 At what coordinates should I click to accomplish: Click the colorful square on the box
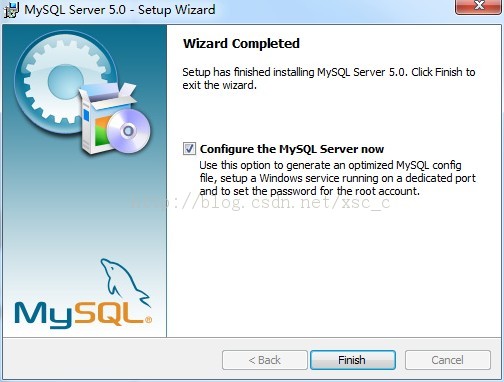point(101,131)
